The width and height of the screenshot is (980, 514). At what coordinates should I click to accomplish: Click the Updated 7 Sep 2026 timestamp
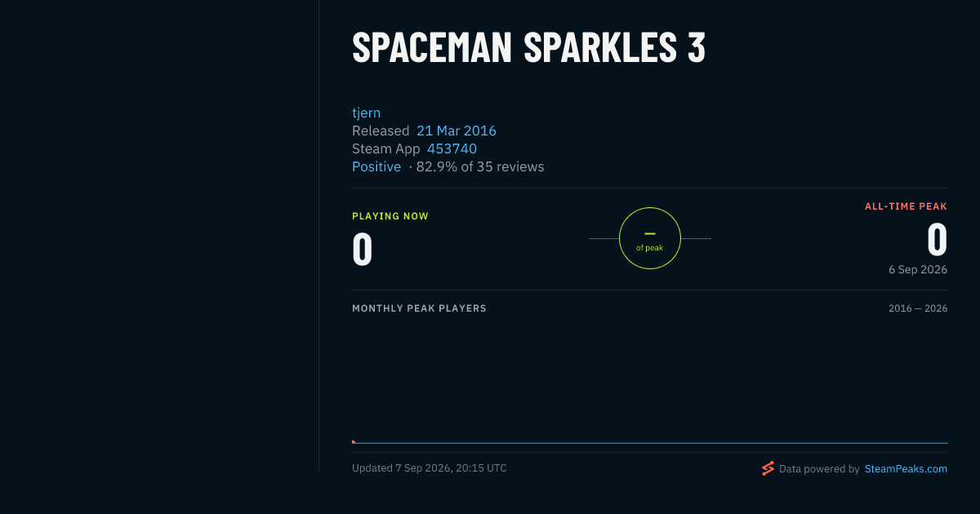pos(430,468)
